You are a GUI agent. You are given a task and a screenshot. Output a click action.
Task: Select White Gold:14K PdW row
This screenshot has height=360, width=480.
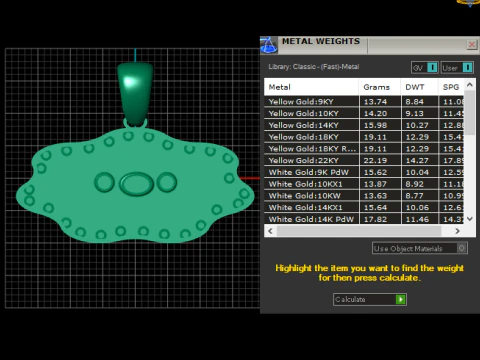pos(364,219)
